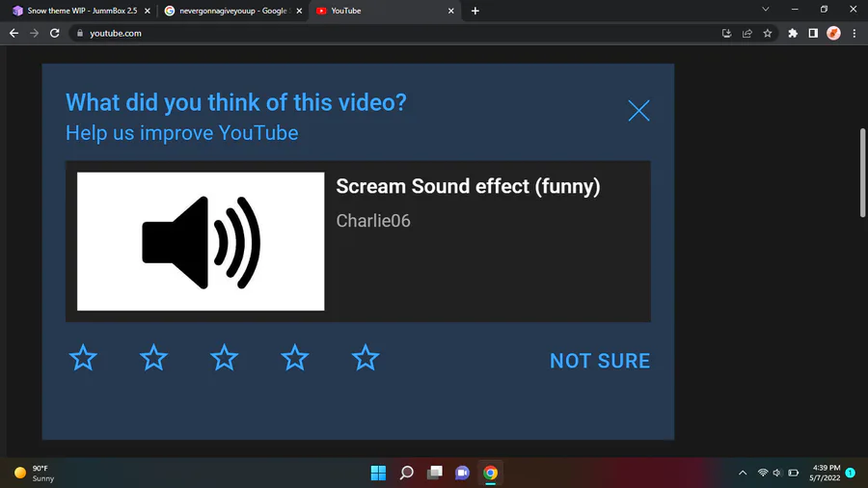868x488 pixels.
Task: Click the Chrome taskbar icon
Action: tap(490, 473)
